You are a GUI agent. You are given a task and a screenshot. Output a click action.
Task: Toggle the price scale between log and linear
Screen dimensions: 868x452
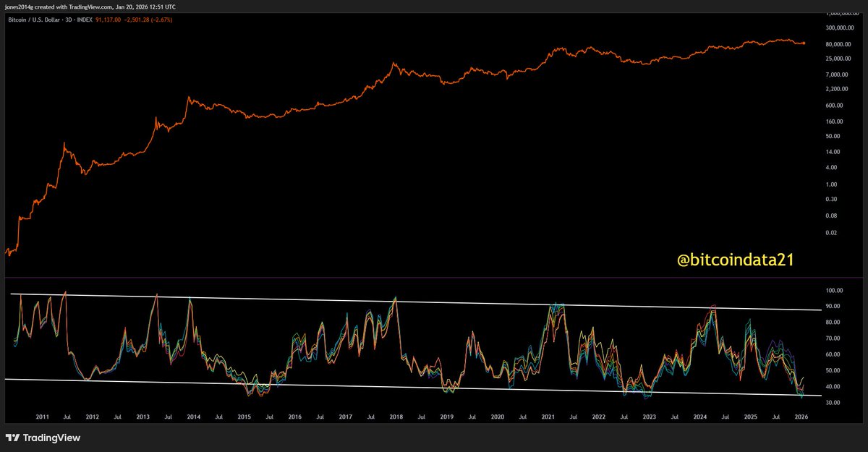[835, 145]
